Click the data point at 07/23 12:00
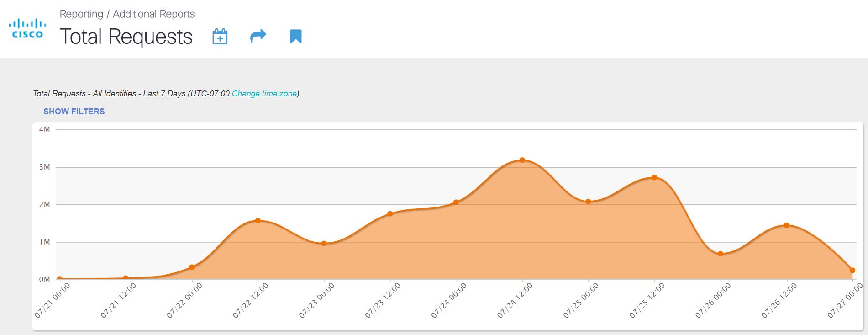This screenshot has width=868, height=335. click(390, 213)
